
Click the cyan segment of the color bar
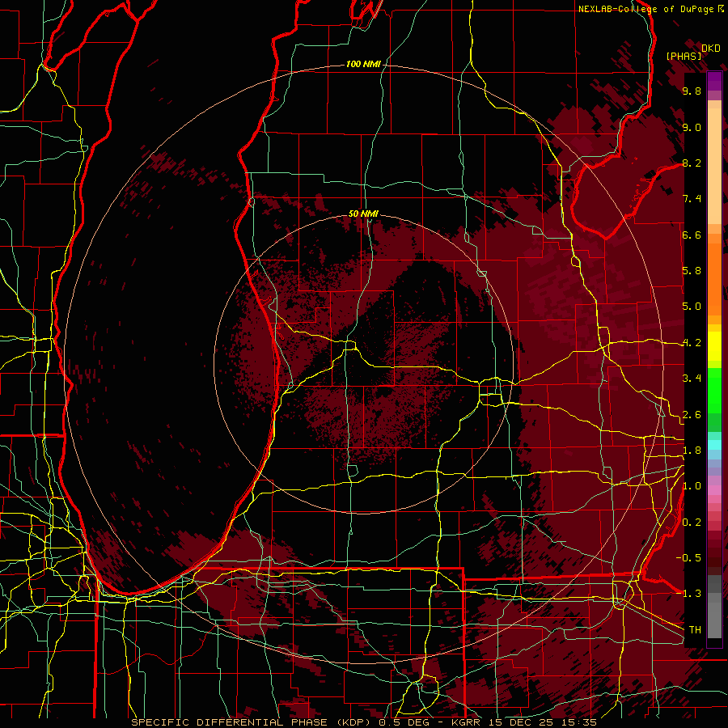coord(714,445)
